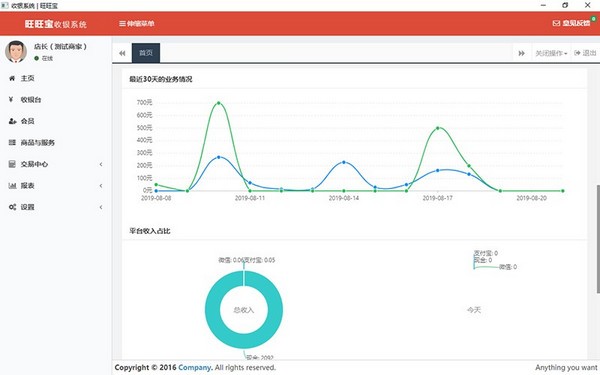The image size is (600, 375).
Task: Expand the 交易中心 chevron
Action: [101, 164]
